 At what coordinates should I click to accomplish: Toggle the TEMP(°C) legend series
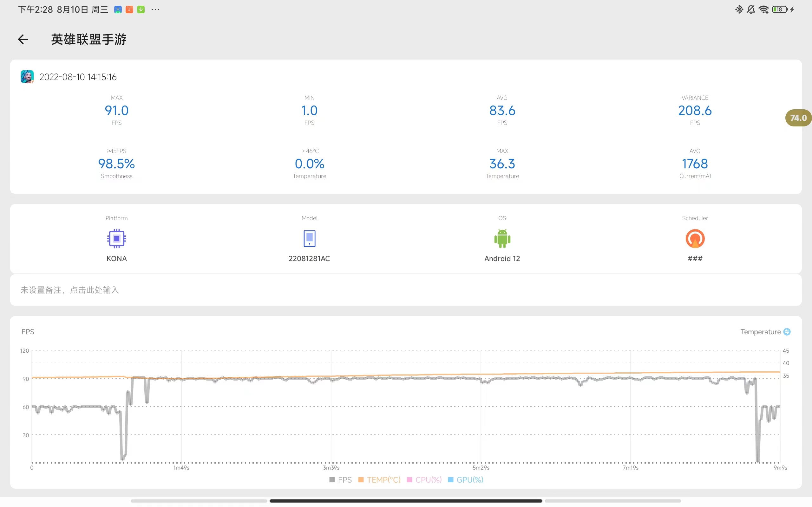[x=379, y=479]
